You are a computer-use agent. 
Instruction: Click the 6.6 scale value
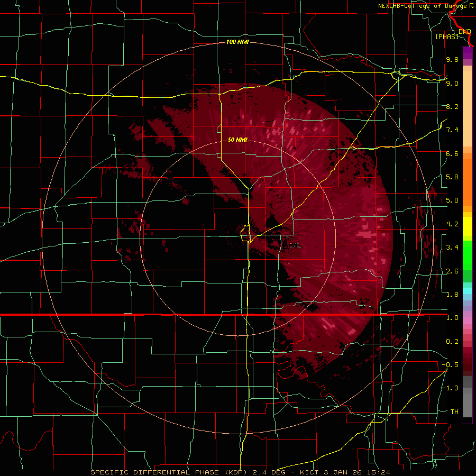[452, 153]
